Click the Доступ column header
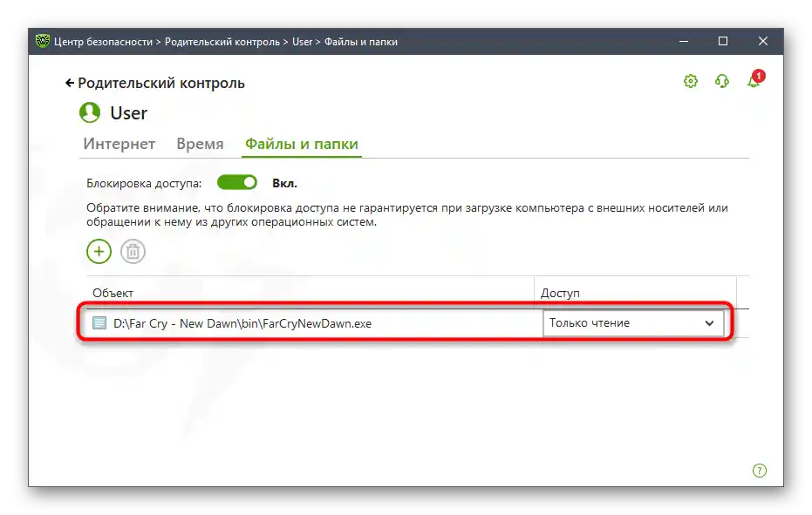The height and width of the screenshot is (515, 812). (560, 293)
